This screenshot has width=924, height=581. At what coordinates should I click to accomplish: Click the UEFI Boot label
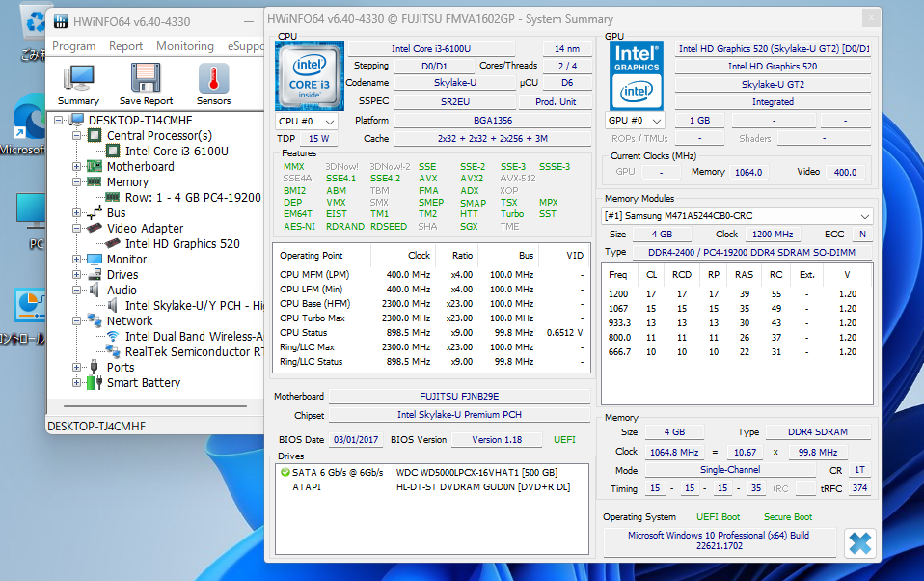coord(718,517)
